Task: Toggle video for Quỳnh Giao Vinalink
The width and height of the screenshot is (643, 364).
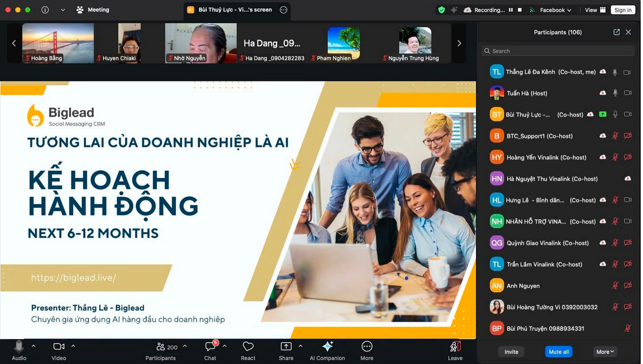Action: (x=628, y=243)
